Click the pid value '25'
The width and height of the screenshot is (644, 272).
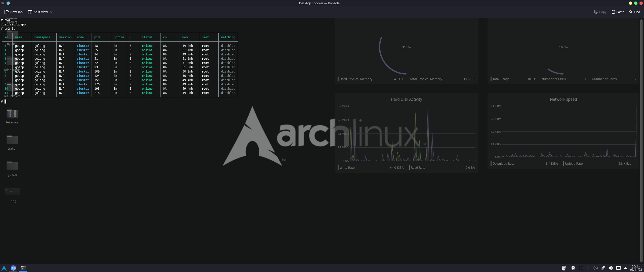96,50
